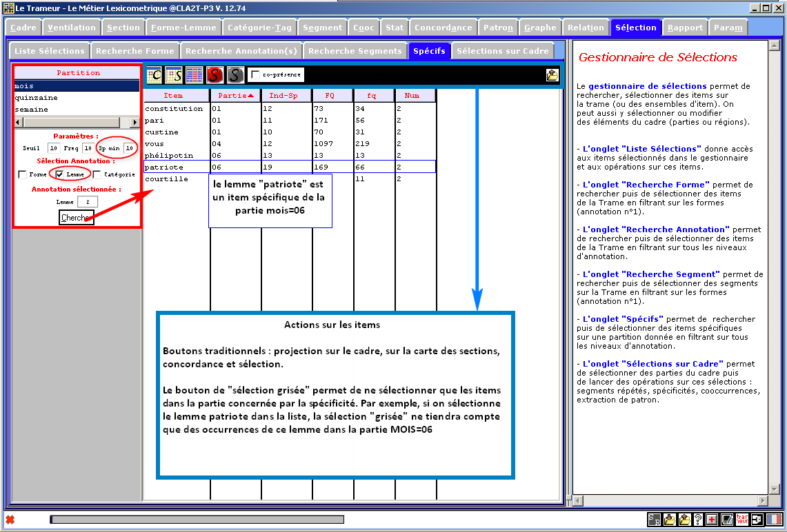787x532 pixels.
Task: Open the Cadre tab
Action: (23, 28)
